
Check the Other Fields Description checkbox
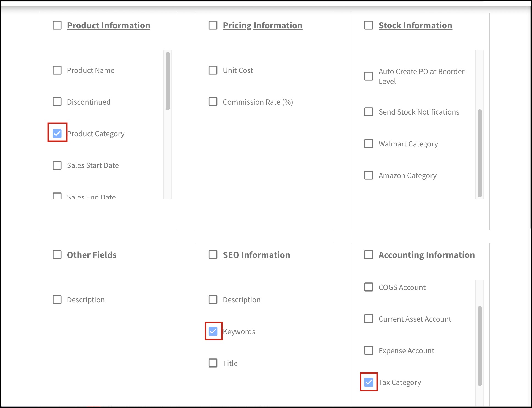pos(57,300)
